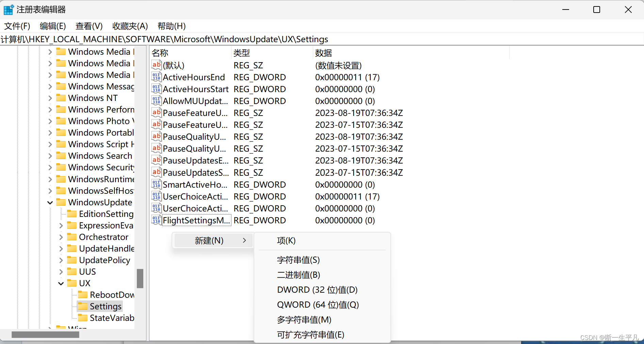The image size is (644, 344).
Task: Choose 字符串值(S) from new submenu
Action: 322,260
